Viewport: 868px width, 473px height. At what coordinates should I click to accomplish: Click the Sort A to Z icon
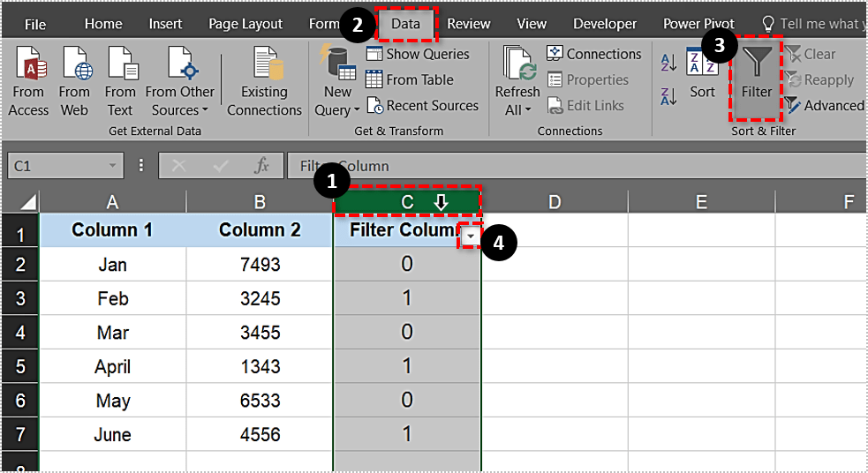[x=668, y=63]
